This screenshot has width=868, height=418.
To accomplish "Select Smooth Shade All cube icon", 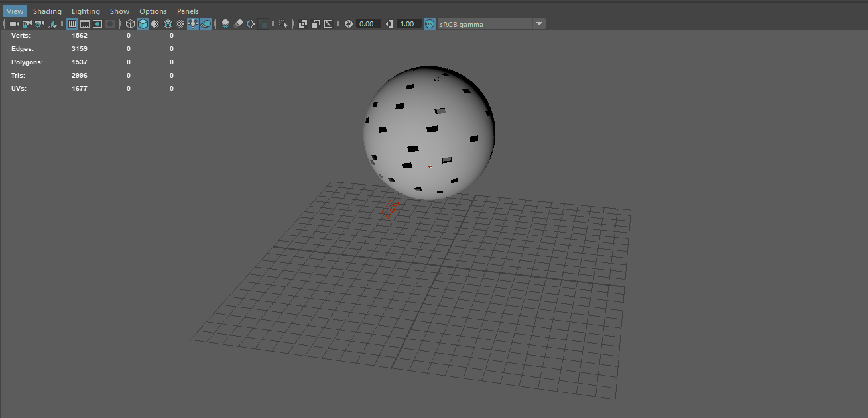I will coord(143,24).
